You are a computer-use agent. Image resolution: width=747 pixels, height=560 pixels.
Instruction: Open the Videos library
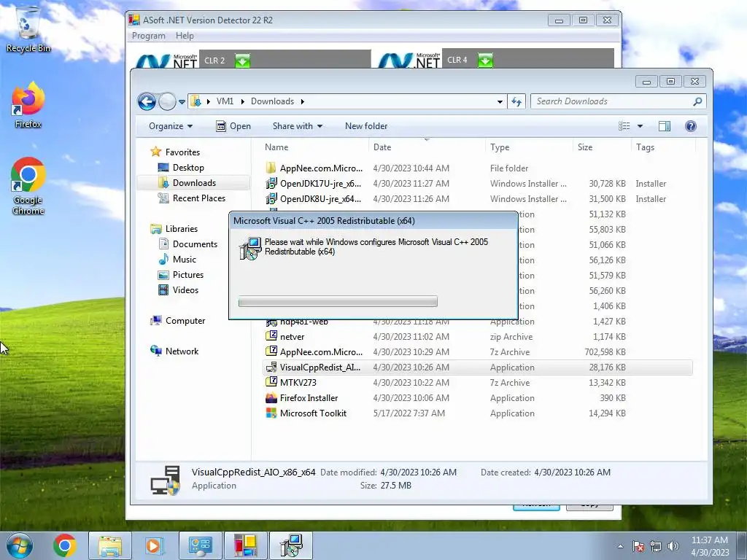click(x=178, y=290)
